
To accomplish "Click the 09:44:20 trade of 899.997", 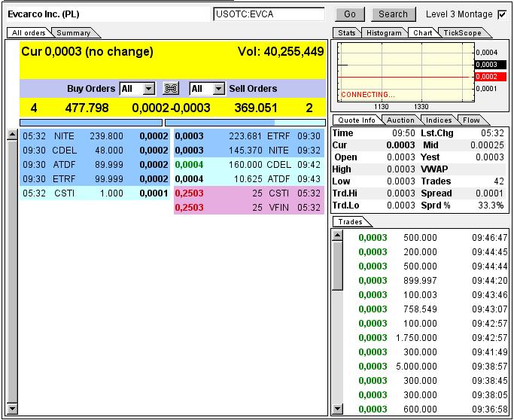I will tap(426, 280).
